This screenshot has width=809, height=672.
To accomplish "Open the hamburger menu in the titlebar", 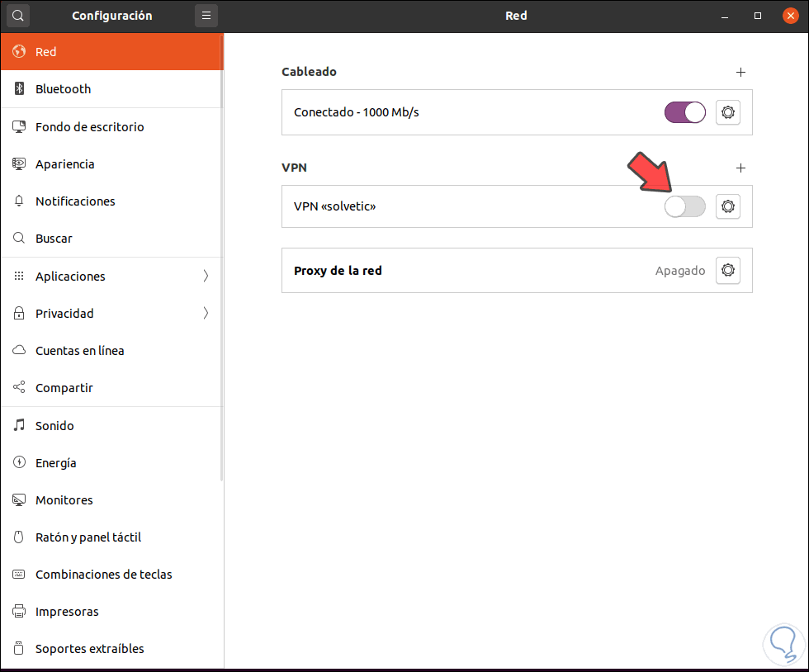I will 206,16.
